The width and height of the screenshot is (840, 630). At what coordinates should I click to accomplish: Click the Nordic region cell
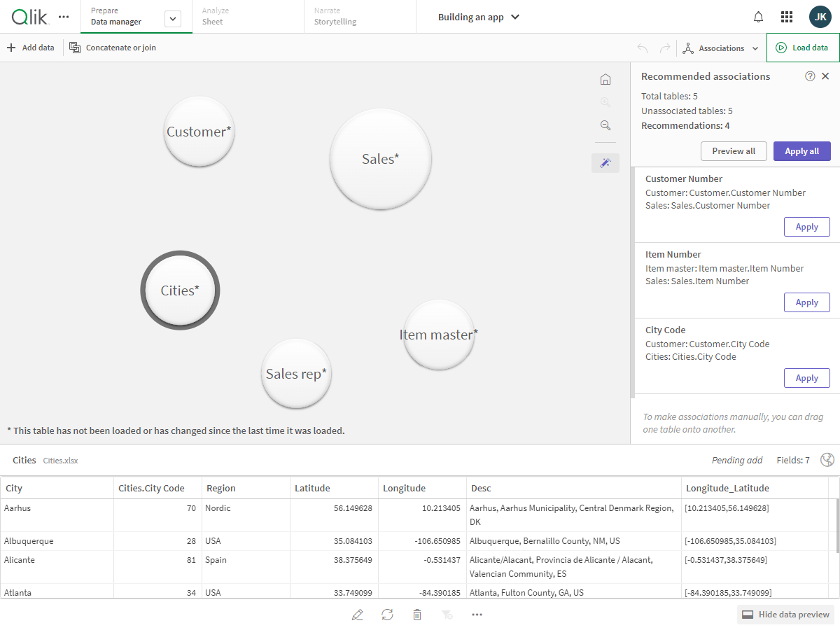[246, 514]
